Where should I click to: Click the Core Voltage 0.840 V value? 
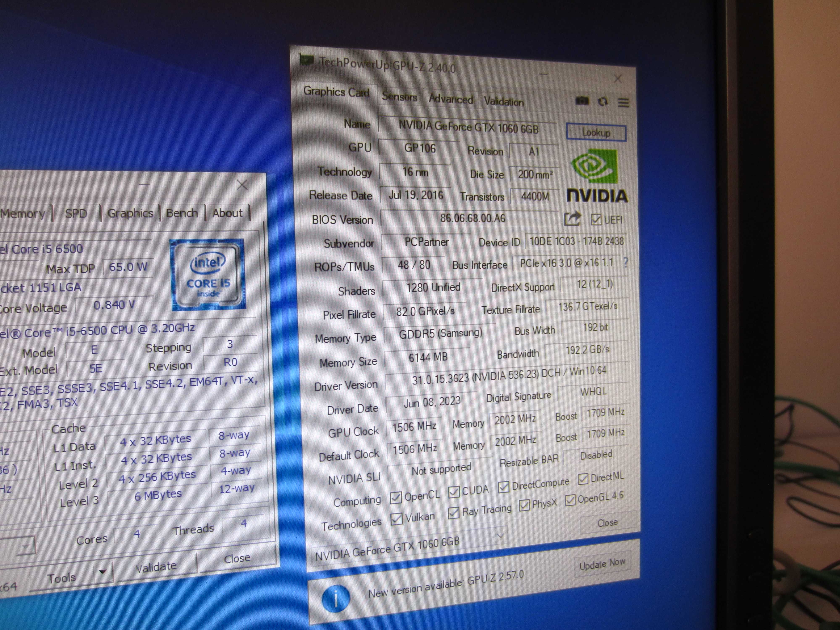click(114, 305)
